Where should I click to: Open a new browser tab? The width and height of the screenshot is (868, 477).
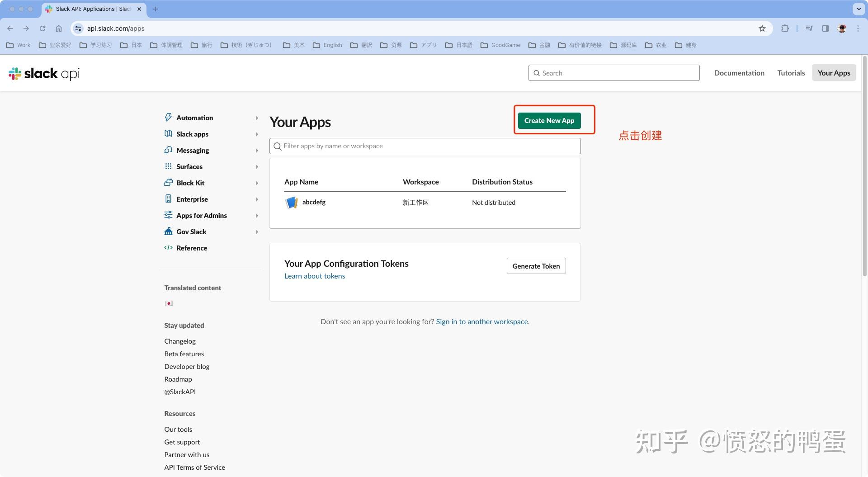pos(156,9)
